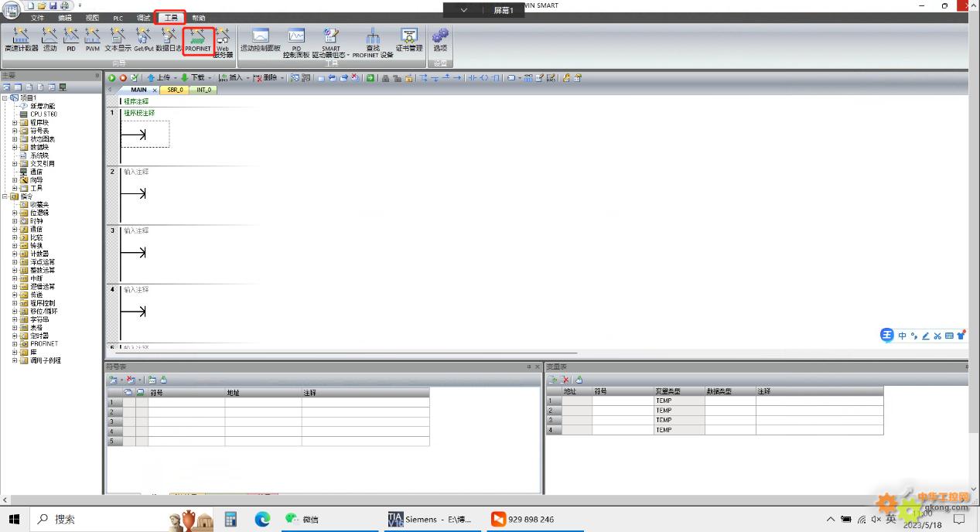Click the save icon in quick access bar
980x532 pixels.
[53, 5]
